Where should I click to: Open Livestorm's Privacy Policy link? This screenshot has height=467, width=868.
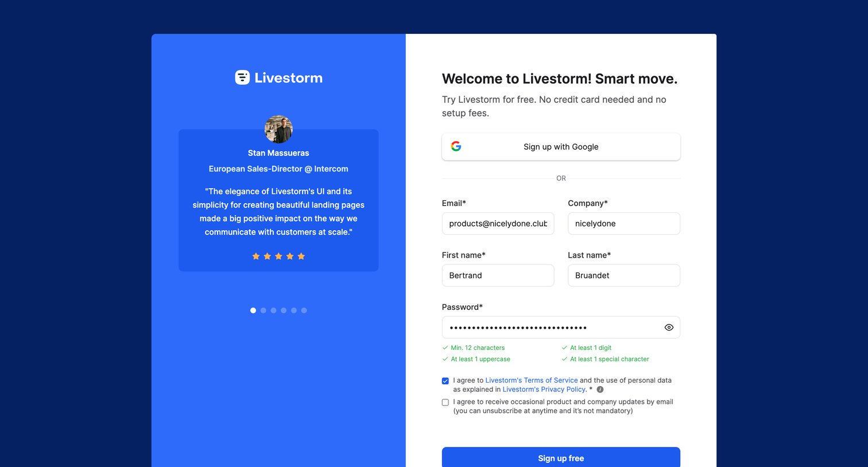click(x=544, y=390)
